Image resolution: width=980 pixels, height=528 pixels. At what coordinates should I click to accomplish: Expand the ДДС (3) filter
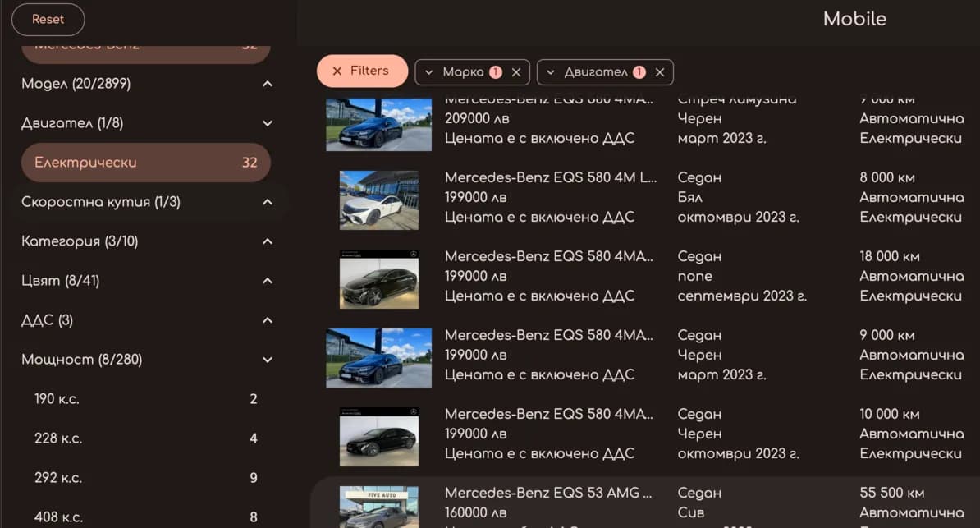coord(267,320)
